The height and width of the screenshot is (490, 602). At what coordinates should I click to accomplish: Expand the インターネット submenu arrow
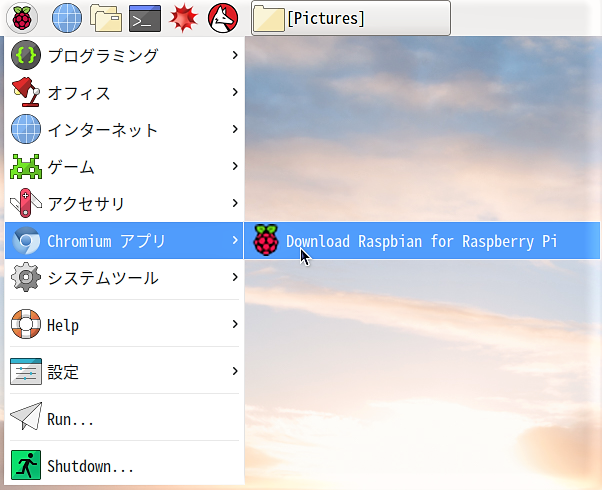(x=235, y=129)
